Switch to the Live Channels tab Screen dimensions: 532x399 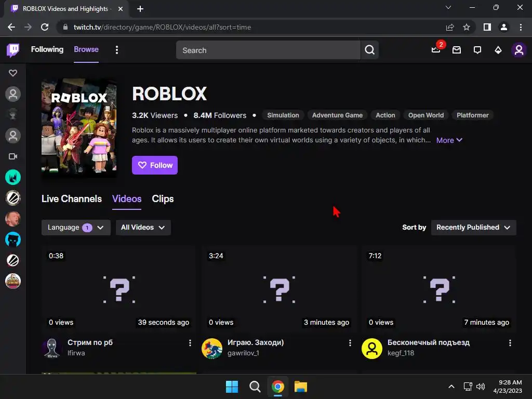(x=72, y=199)
